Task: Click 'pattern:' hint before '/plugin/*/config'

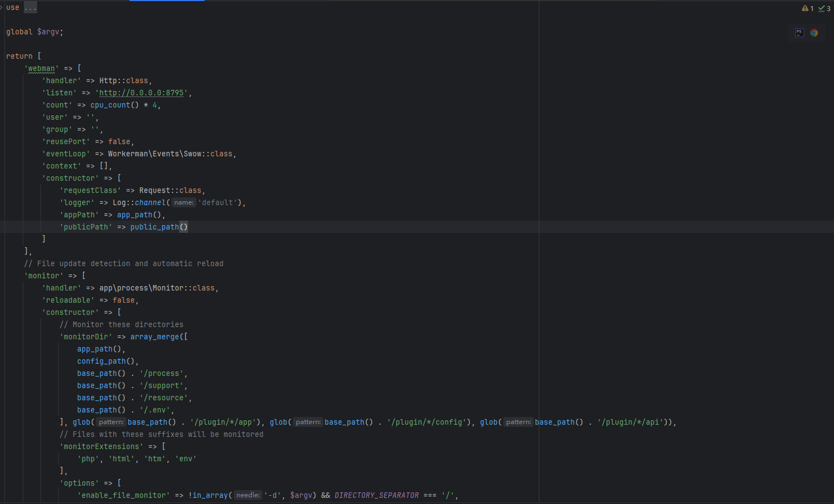Action: coord(308,422)
